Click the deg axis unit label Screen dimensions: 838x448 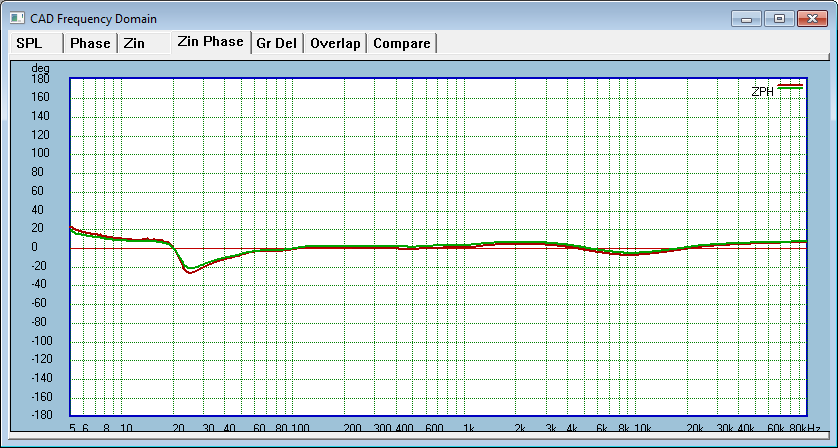tap(40, 68)
